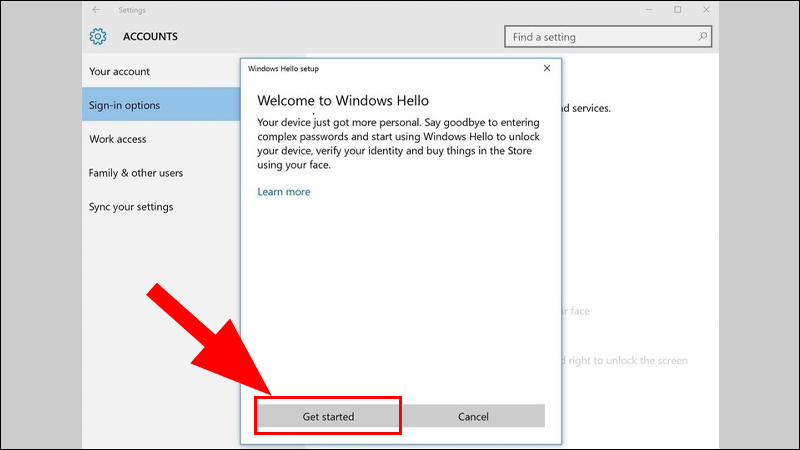800x450 pixels.
Task: Cancel the Windows Hello setup
Action: pyautogui.click(x=473, y=416)
